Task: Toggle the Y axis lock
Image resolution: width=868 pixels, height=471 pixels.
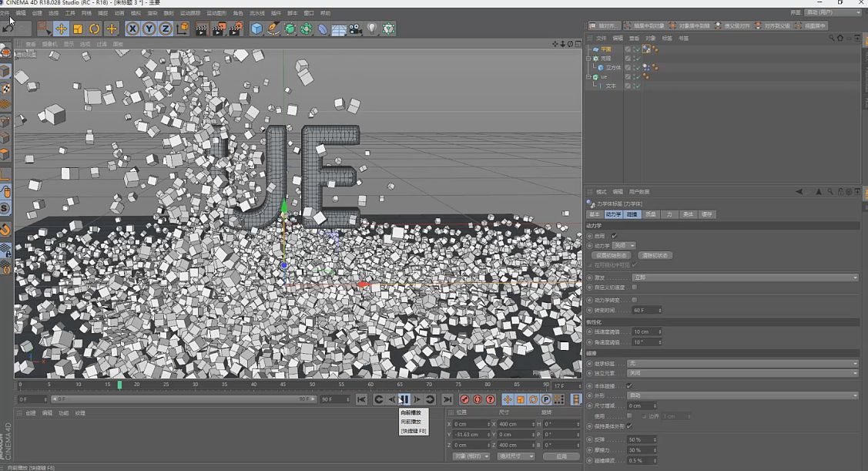Action: 149,29
